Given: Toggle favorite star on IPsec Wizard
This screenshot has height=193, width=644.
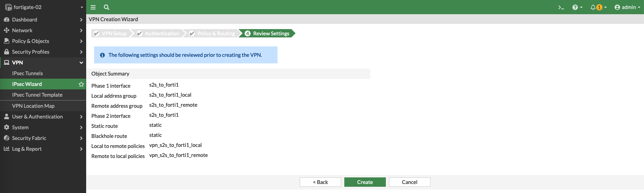Looking at the screenshot, I should click(x=81, y=84).
